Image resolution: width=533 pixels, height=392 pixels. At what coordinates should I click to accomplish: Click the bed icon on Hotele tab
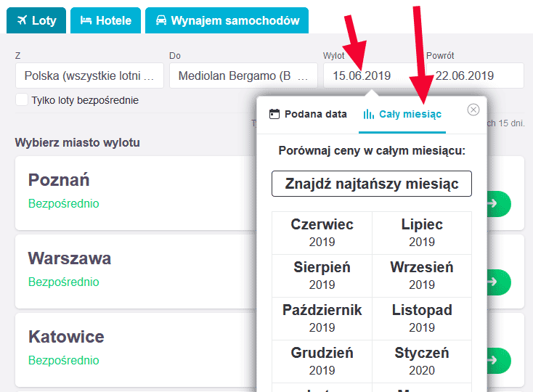(x=86, y=20)
